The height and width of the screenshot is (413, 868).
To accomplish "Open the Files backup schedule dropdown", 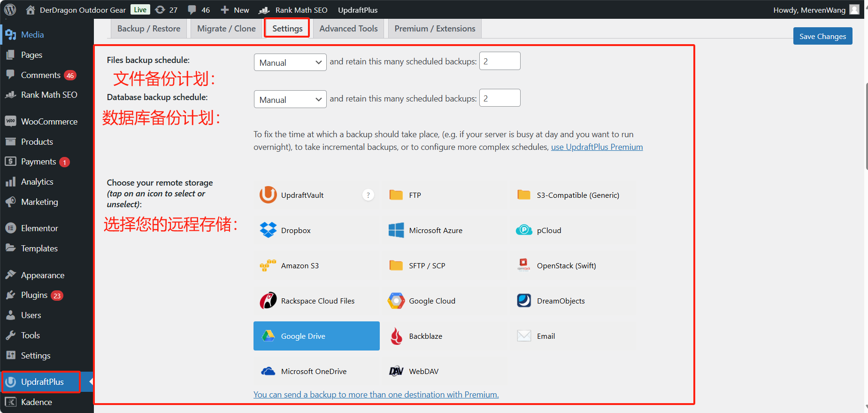I will (290, 62).
